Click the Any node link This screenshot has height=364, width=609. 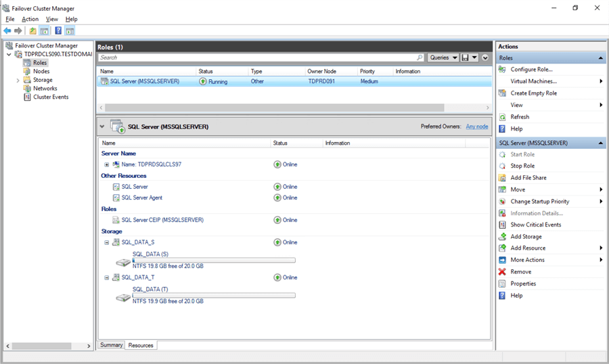pos(477,127)
